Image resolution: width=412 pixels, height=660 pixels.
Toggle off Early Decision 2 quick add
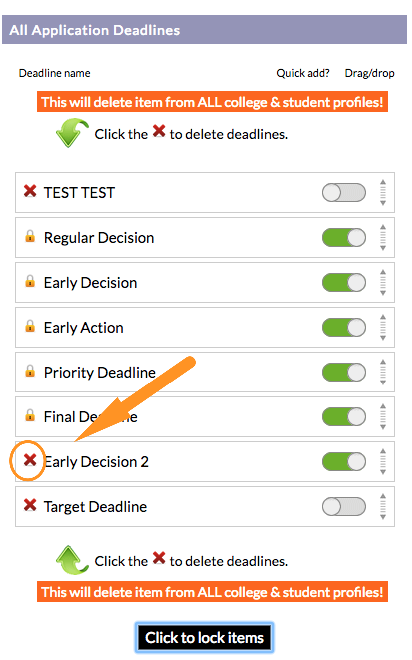point(344,462)
